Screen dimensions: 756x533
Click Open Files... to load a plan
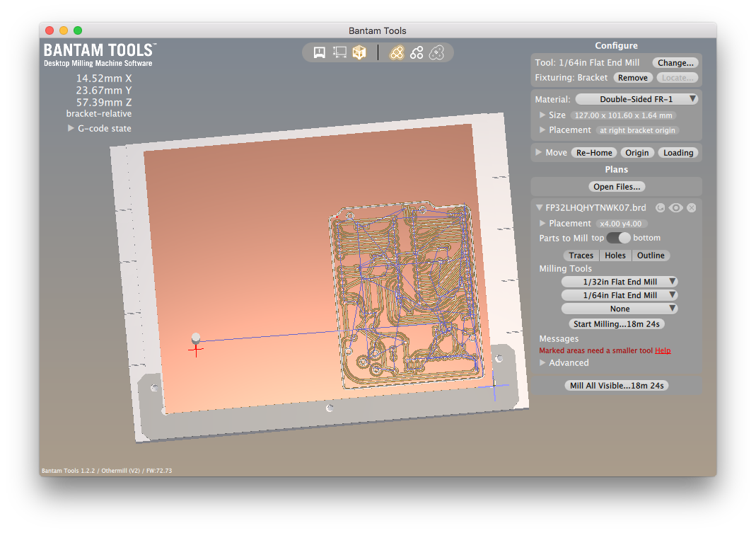[617, 187]
